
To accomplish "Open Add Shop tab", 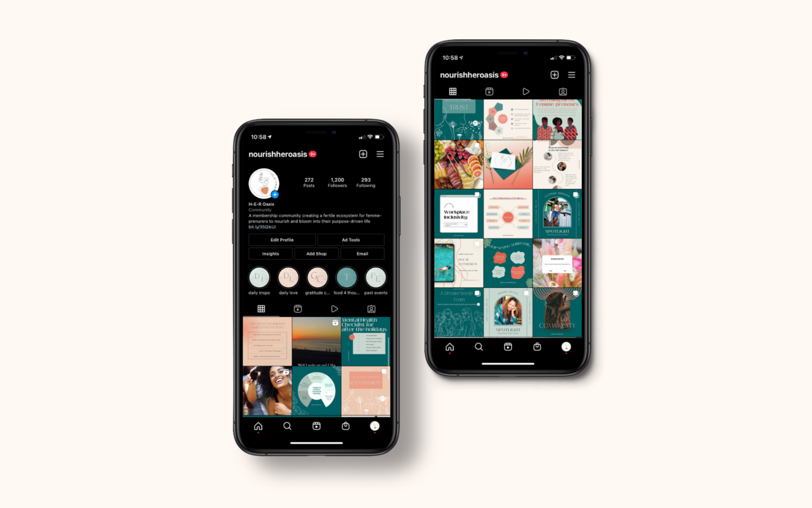I will click(316, 253).
